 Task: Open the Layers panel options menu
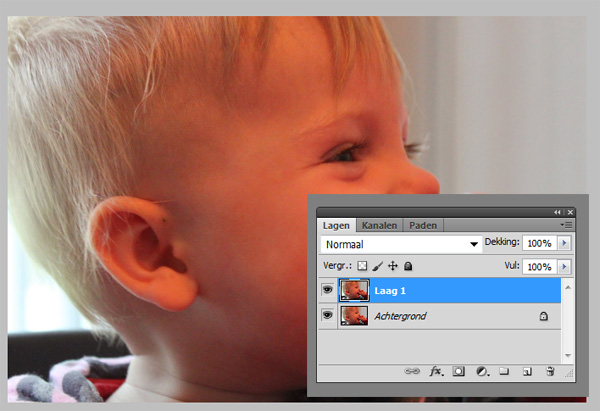[x=567, y=225]
